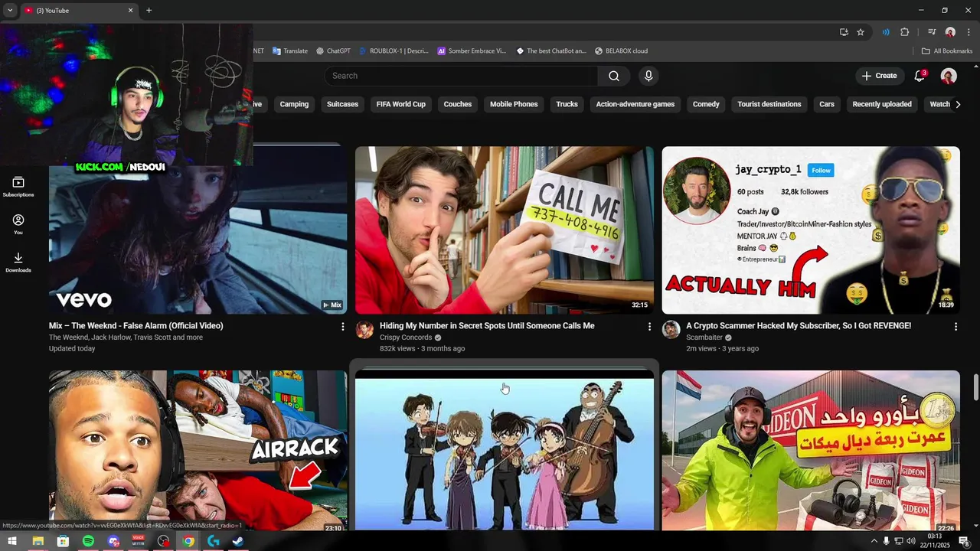This screenshot has width=980, height=551.
Task: Open options menu for Hiding My Number video
Action: click(x=649, y=327)
